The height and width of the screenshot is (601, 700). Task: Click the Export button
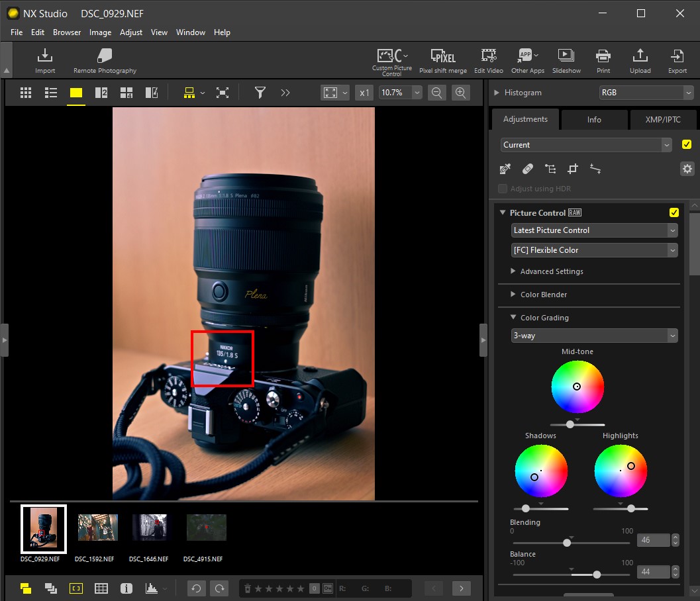[677, 60]
